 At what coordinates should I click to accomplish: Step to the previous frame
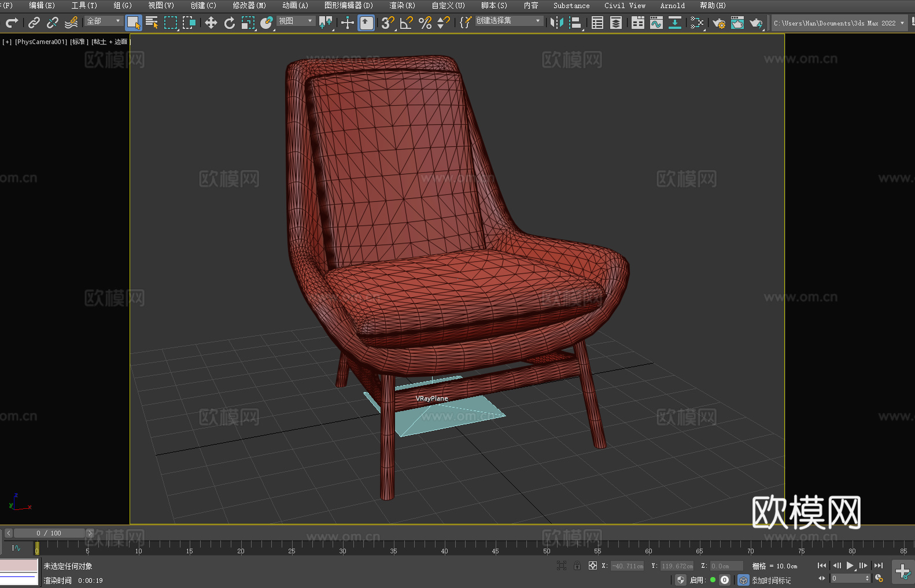[836, 565]
